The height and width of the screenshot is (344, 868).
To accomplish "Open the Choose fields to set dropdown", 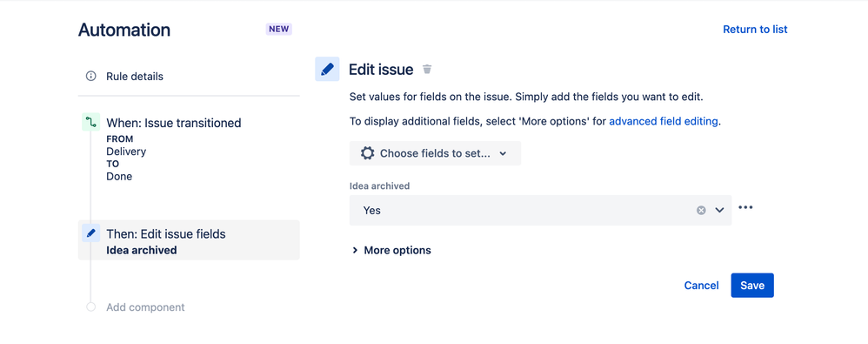I will 435,153.
